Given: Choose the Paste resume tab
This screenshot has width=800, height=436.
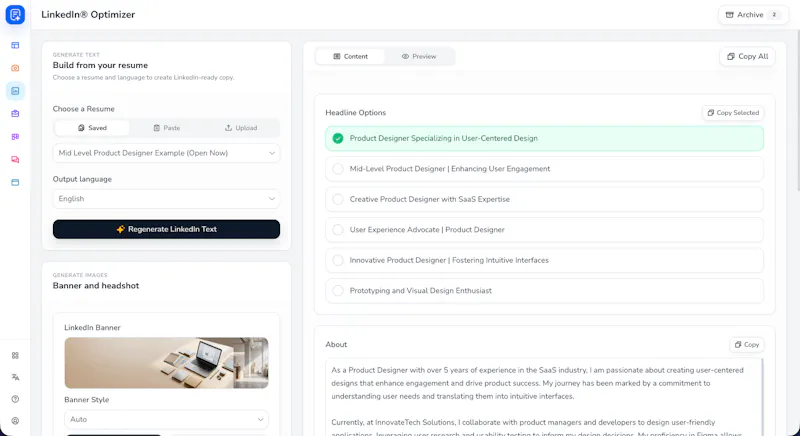Looking at the screenshot, I should (167, 128).
